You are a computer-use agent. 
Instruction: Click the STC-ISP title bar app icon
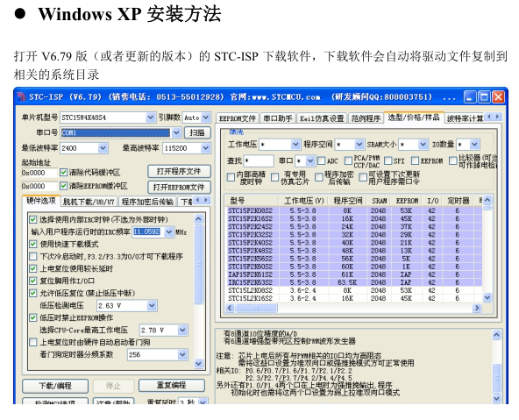21,97
